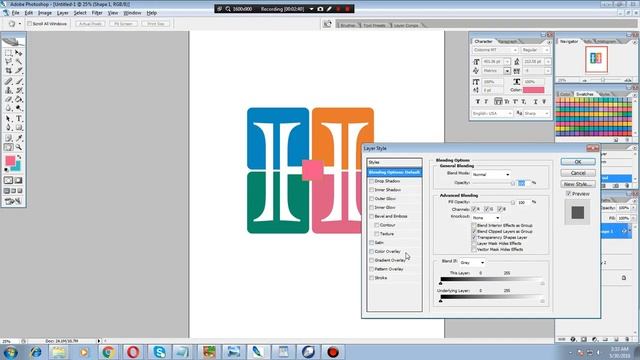
Task: Select the Brush tool
Action: point(19,82)
